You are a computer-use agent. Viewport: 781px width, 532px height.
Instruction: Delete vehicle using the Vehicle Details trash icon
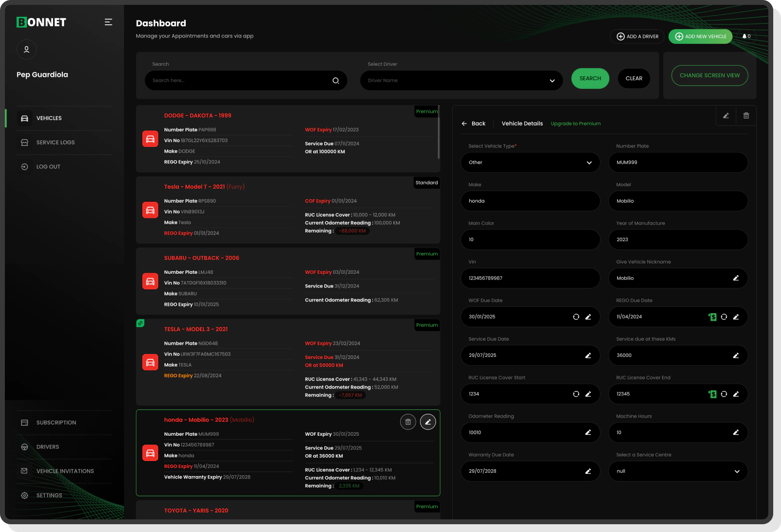(746, 116)
